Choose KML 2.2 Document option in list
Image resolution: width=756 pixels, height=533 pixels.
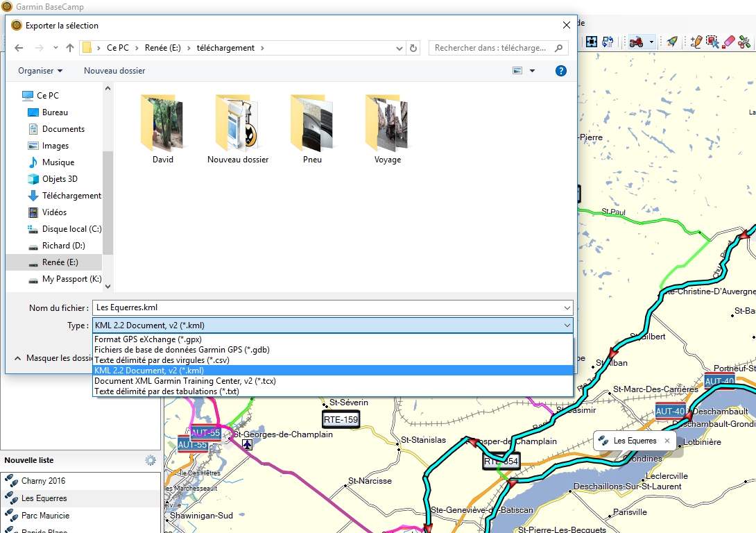pos(333,371)
